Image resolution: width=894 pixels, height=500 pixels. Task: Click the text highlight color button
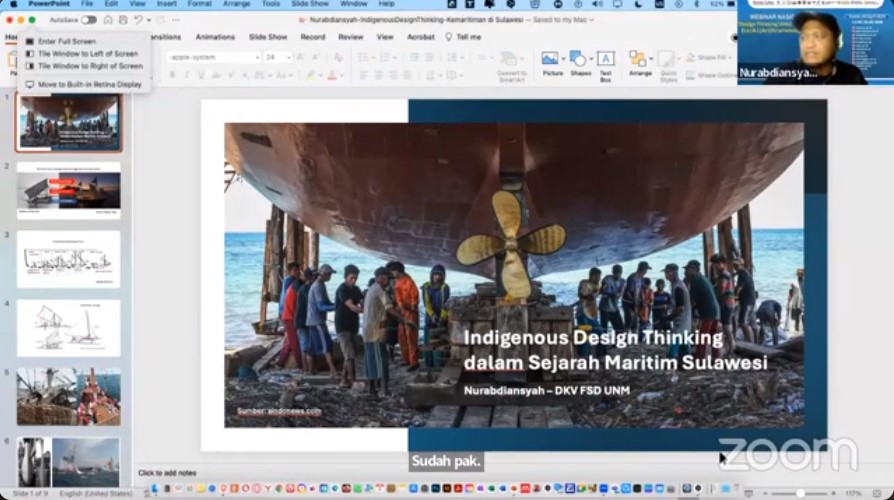tap(310, 75)
